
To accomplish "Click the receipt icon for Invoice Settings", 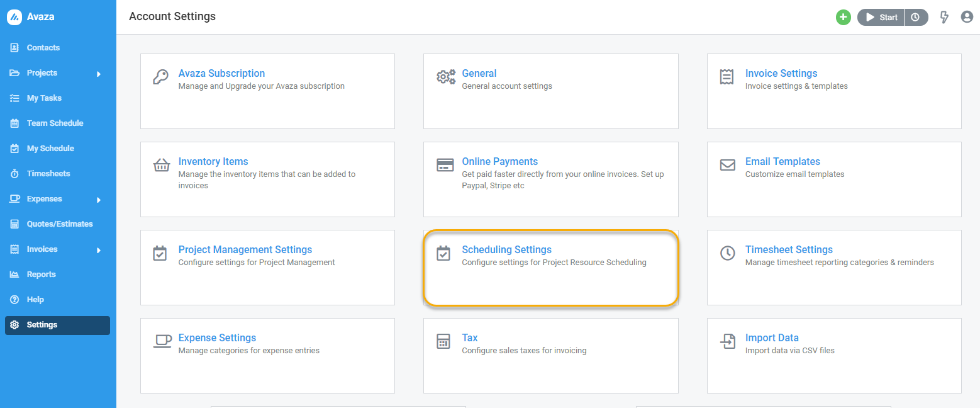I will (x=727, y=77).
